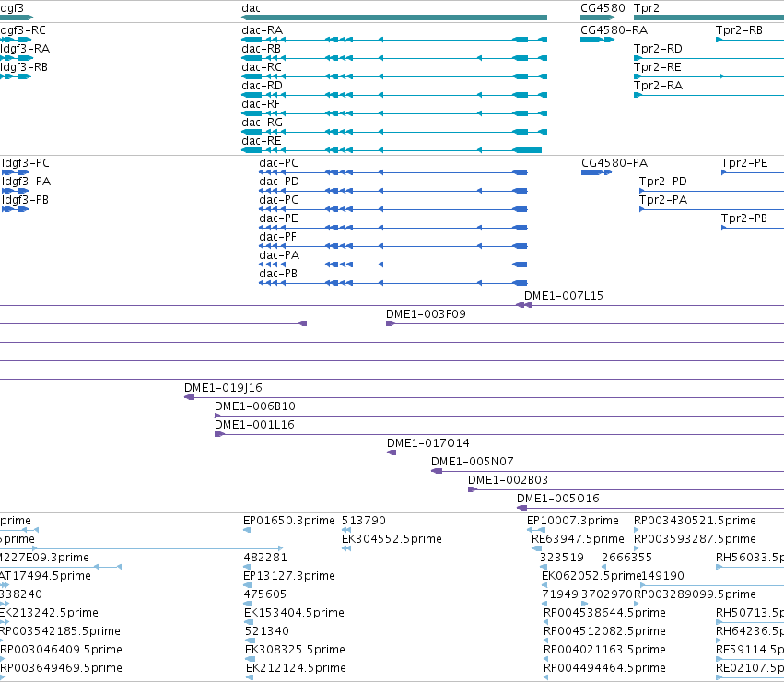Select the Idgf3-PA protein label
Image resolution: width=784 pixels, height=682 pixels.
[x=26, y=182]
